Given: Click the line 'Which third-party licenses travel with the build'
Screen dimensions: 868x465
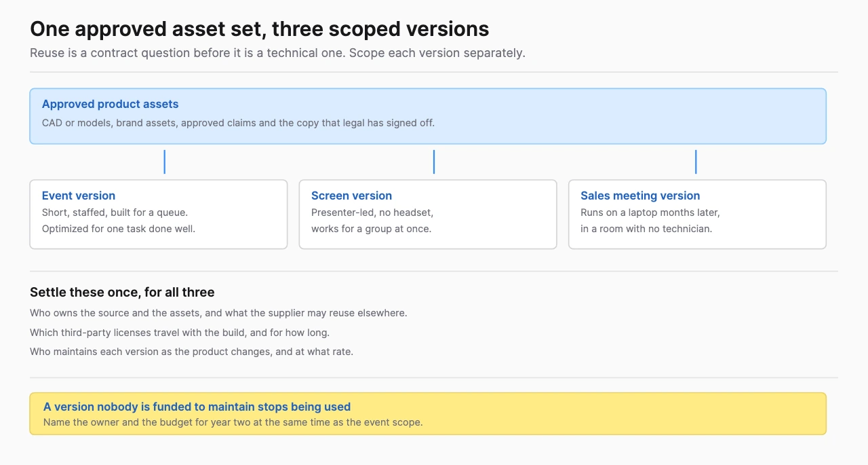Looking at the screenshot, I should pyautogui.click(x=180, y=333).
